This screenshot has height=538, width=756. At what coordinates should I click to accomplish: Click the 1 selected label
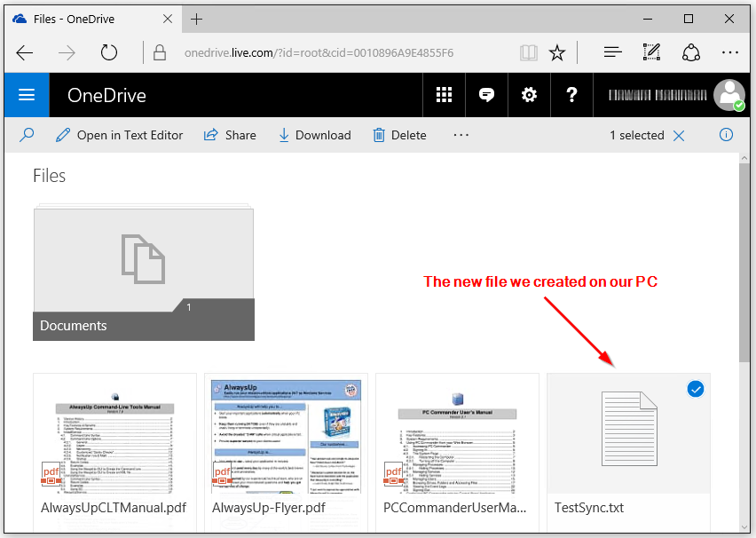point(637,135)
